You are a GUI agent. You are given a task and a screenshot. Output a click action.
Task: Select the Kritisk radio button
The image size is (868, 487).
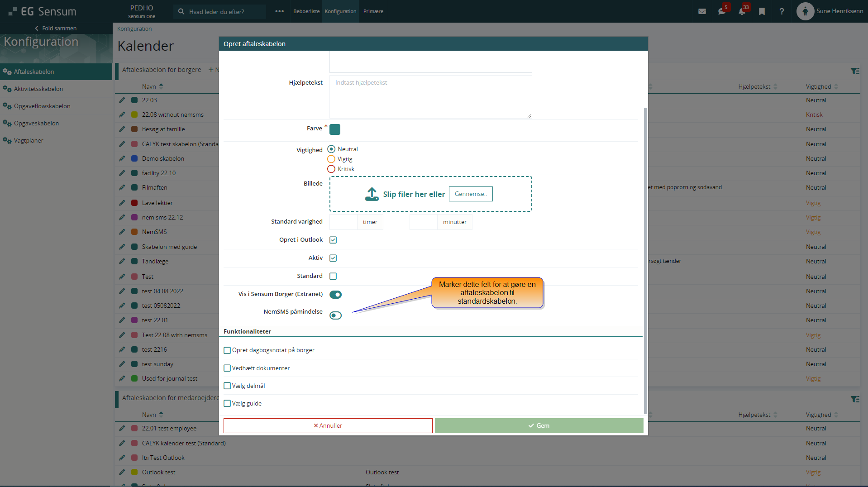(x=331, y=169)
